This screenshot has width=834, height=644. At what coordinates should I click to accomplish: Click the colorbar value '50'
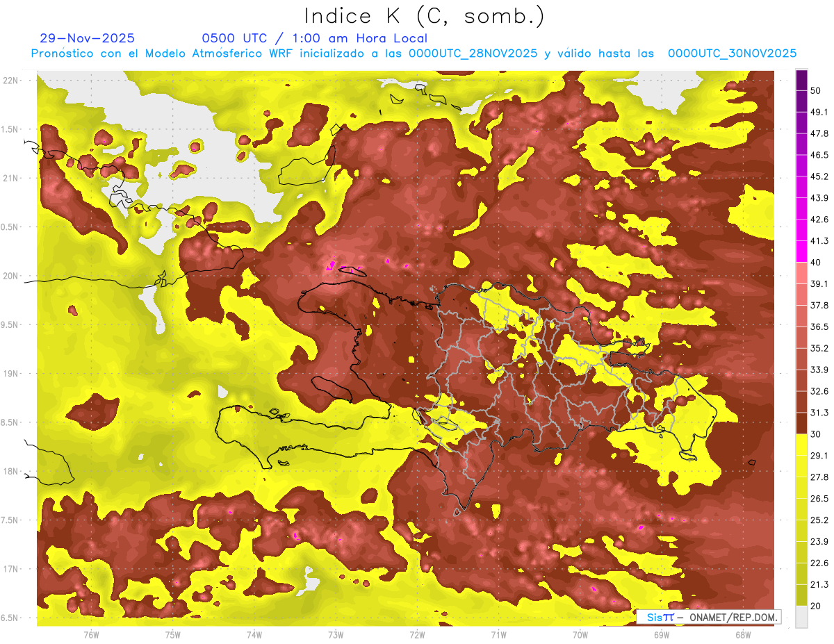click(x=816, y=91)
